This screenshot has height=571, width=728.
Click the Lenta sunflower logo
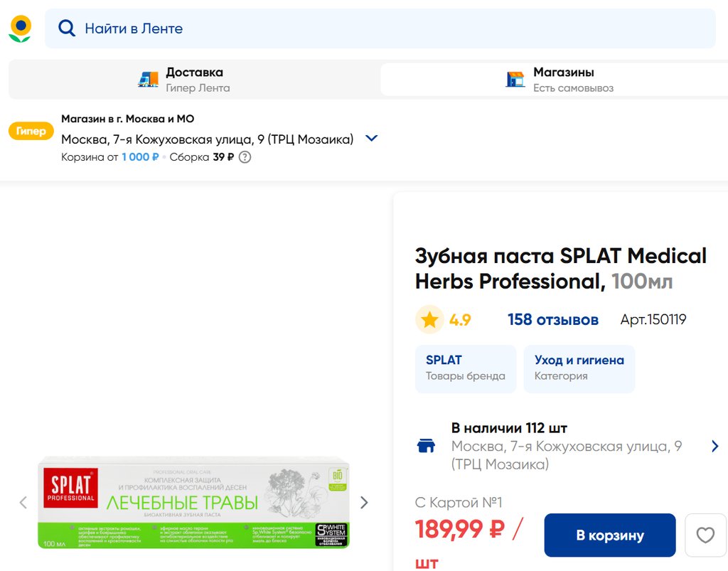[x=20, y=28]
